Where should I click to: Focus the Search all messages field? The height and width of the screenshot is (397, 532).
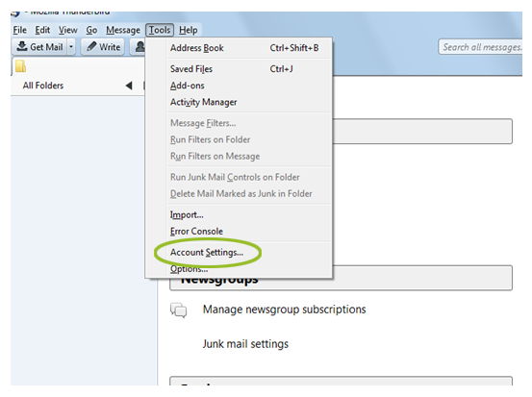pos(480,47)
